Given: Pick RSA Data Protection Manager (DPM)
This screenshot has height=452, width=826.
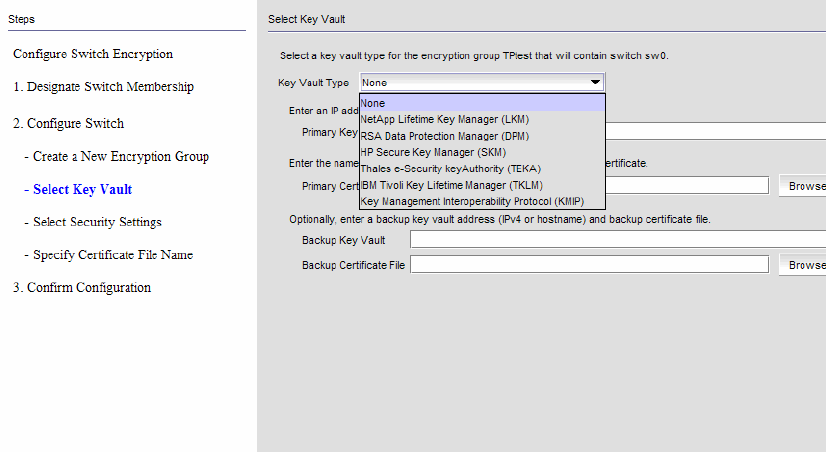Looking at the screenshot, I should [x=445, y=136].
